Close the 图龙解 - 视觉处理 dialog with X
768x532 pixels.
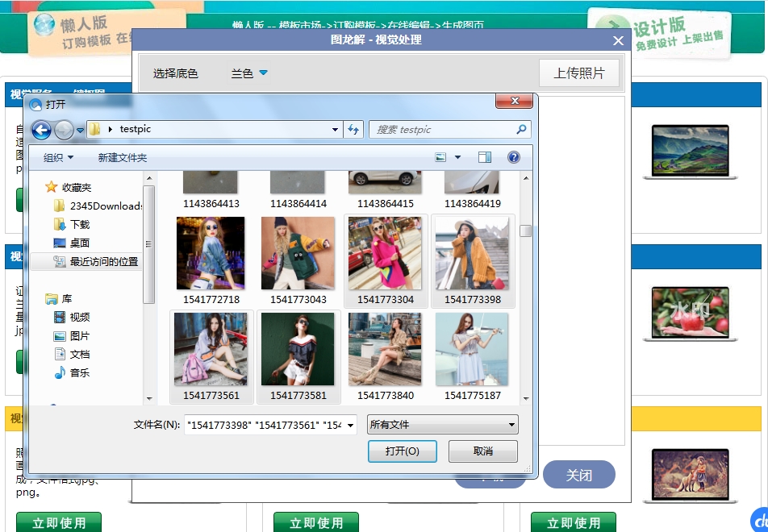(618, 40)
